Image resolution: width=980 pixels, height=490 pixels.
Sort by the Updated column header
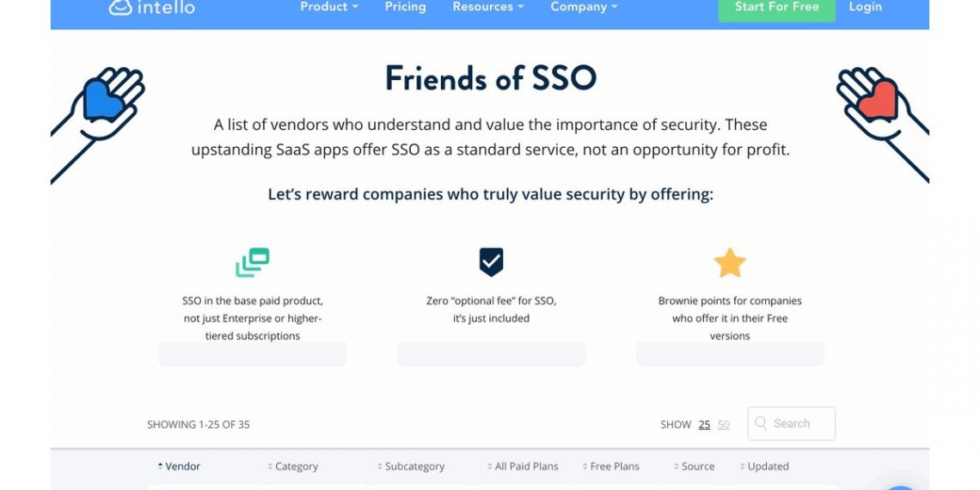[x=767, y=466]
